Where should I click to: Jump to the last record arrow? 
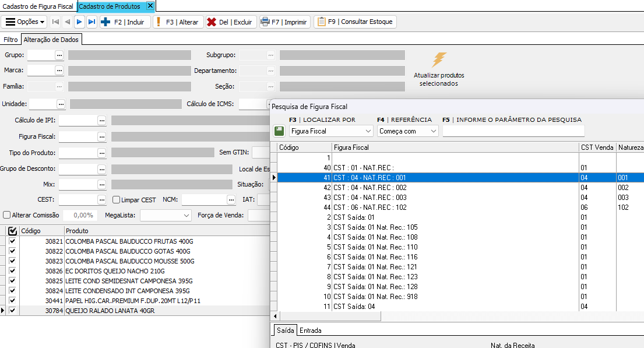(x=92, y=22)
